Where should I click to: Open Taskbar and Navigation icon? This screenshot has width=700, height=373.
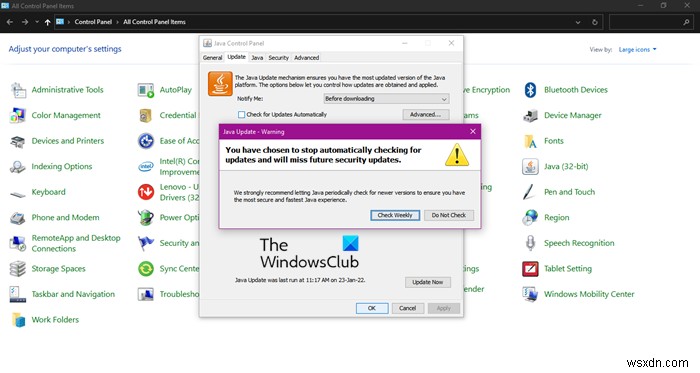click(x=18, y=294)
